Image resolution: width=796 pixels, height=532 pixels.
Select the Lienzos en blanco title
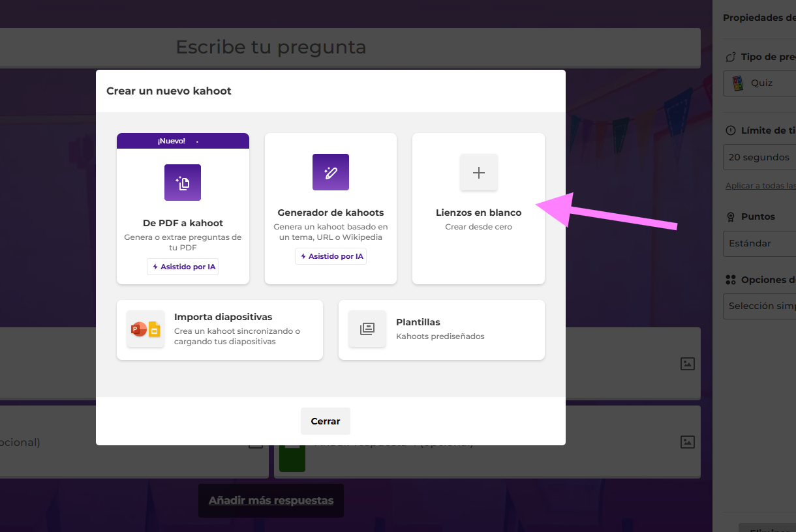[479, 213]
